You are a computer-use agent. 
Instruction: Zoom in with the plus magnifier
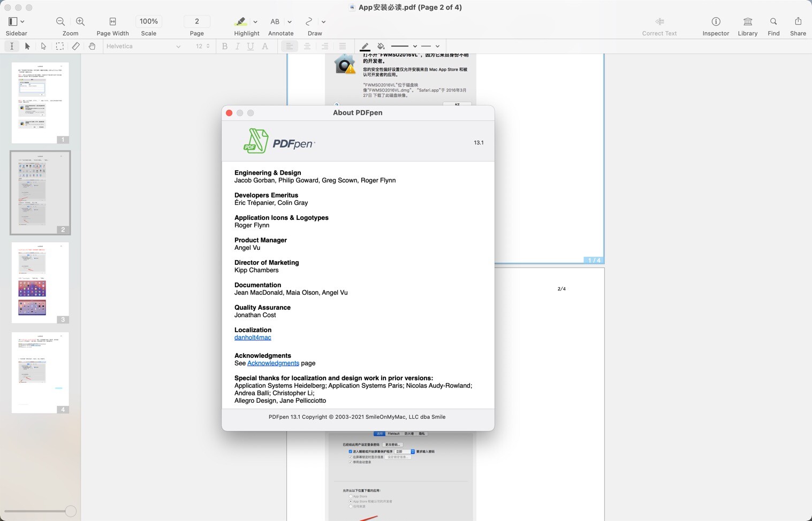point(80,21)
